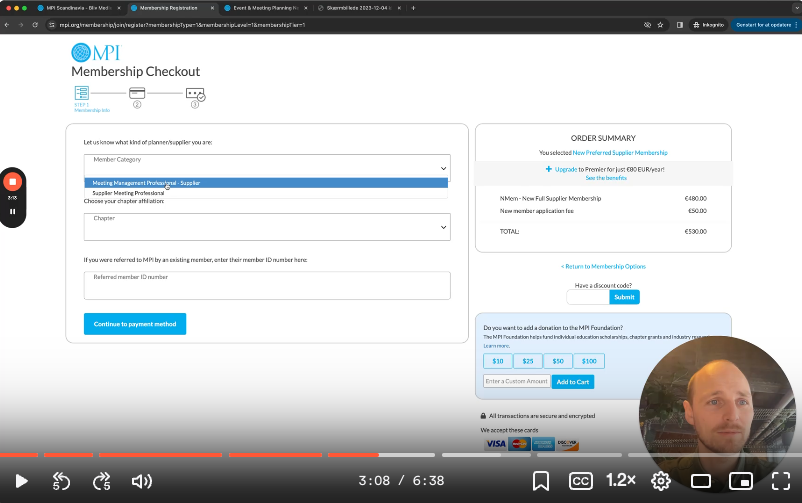This screenshot has height=503, width=802.
Task: Mute the video volume
Action: click(x=141, y=481)
